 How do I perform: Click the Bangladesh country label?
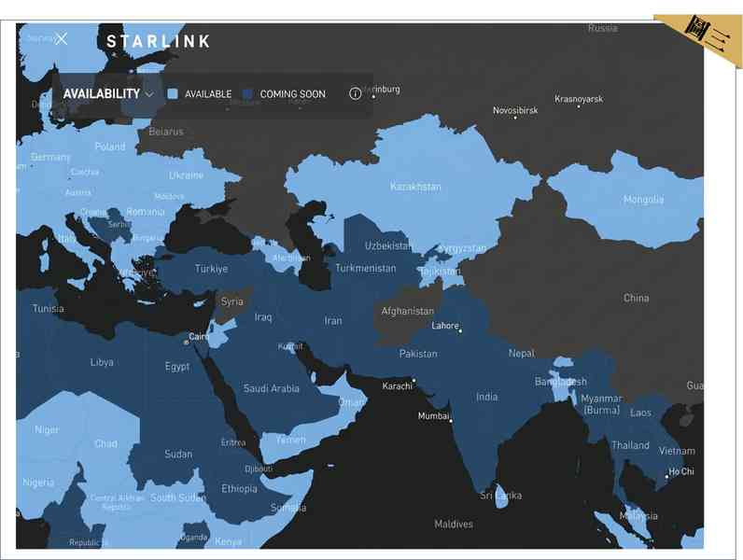(561, 382)
